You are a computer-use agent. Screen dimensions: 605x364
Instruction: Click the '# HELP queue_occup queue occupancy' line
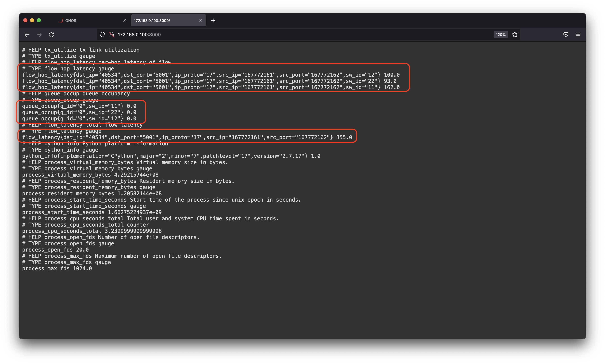76,94
